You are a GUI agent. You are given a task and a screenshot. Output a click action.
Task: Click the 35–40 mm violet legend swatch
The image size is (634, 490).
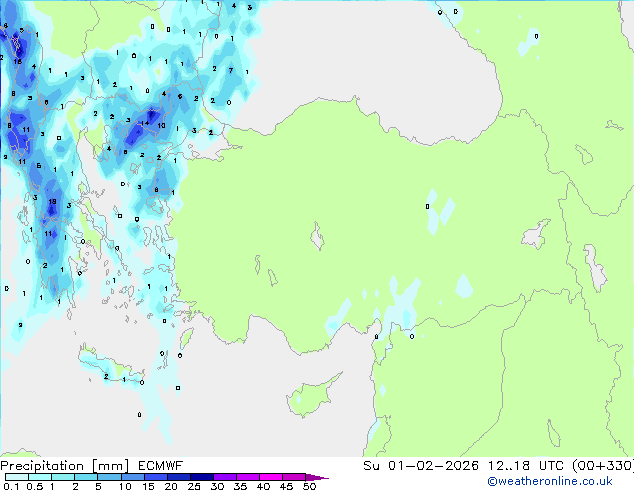pyautogui.click(x=247, y=477)
